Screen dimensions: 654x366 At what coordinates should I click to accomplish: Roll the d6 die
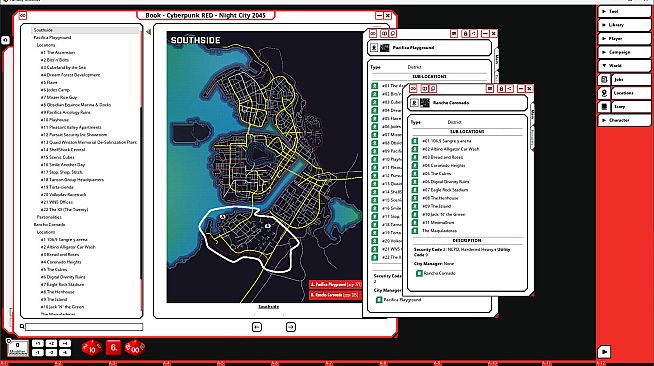(x=113, y=347)
